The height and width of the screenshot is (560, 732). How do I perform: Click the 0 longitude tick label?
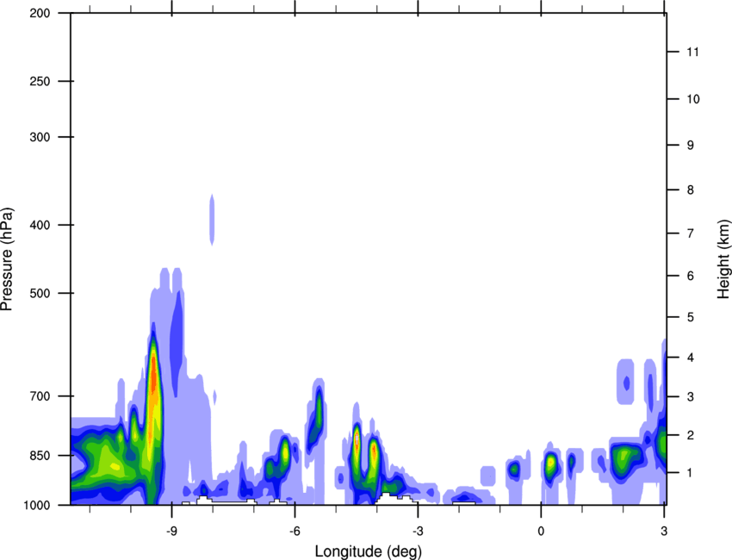(541, 532)
